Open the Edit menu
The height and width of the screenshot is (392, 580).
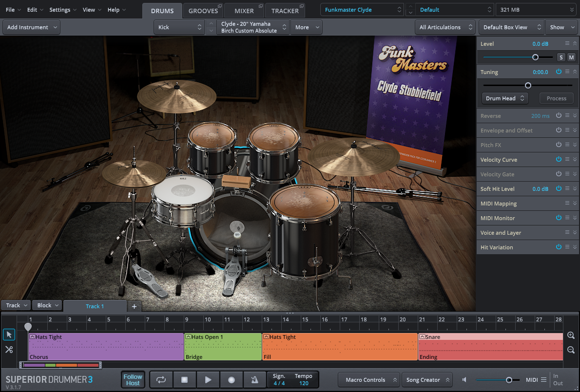point(35,10)
